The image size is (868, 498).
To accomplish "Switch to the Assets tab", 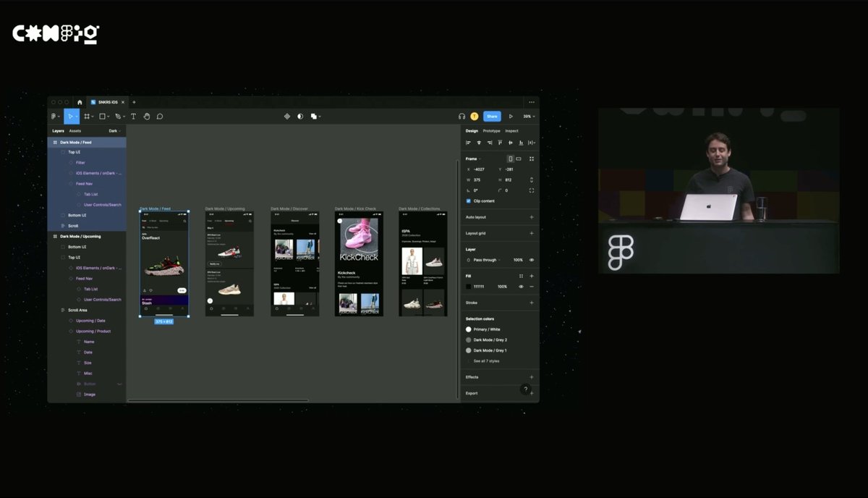I will (x=75, y=131).
